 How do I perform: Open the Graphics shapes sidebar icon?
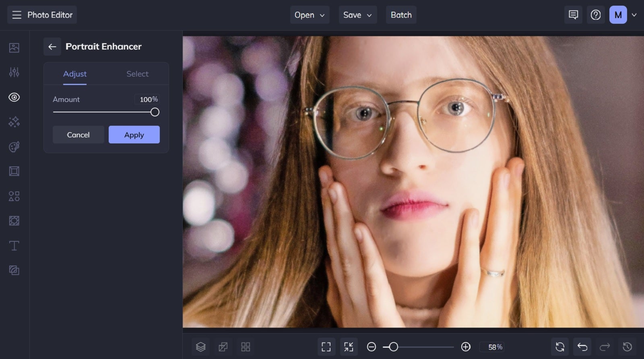point(14,196)
